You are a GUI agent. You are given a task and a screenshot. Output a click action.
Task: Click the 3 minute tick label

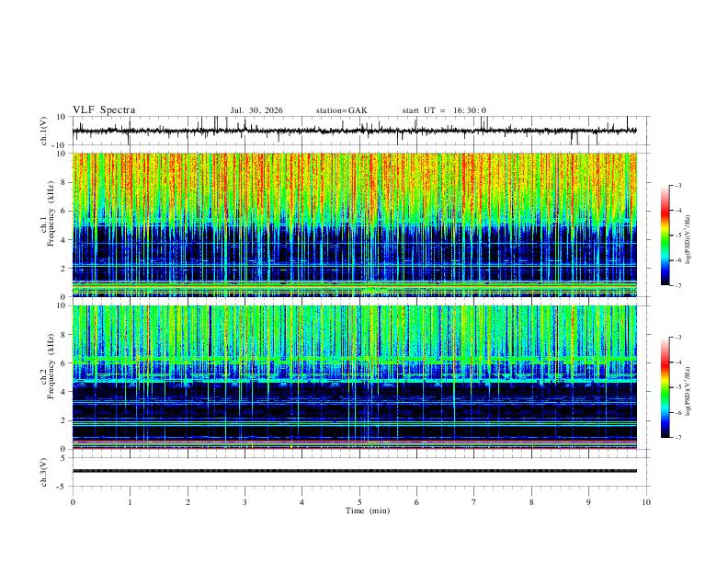tap(245, 502)
